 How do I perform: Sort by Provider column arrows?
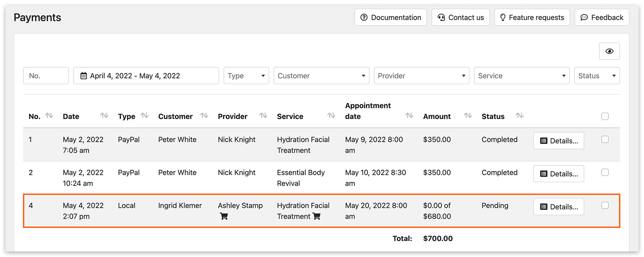[x=263, y=115]
